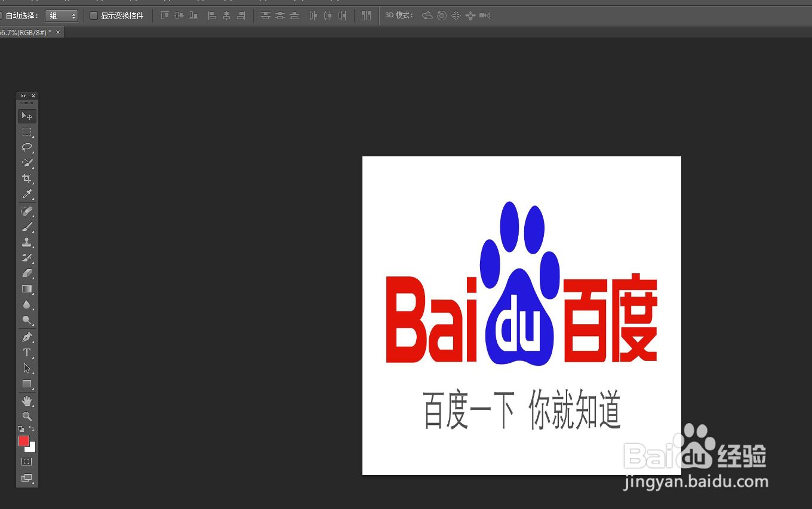This screenshot has height=509, width=812.
Task: Click Distribute Vertical Centers icon
Action: click(x=280, y=16)
